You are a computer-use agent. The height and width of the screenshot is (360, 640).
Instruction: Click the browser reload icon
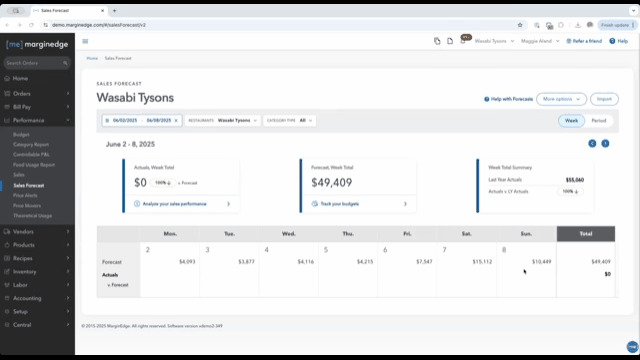tap(31, 25)
